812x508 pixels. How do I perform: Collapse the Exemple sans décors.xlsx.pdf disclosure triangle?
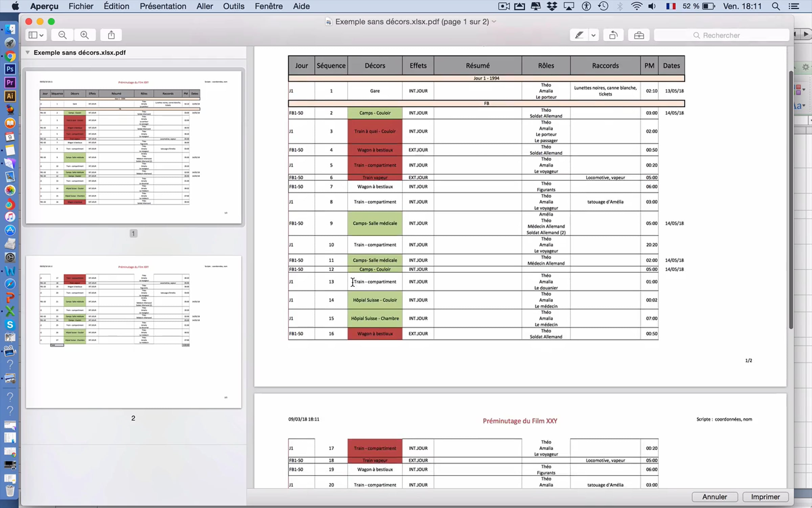pyautogui.click(x=28, y=52)
